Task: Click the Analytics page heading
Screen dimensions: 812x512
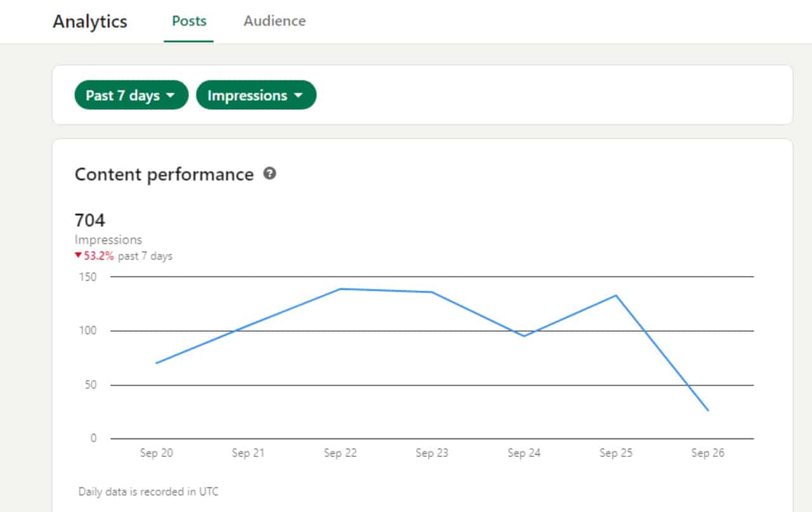Action: point(90,22)
